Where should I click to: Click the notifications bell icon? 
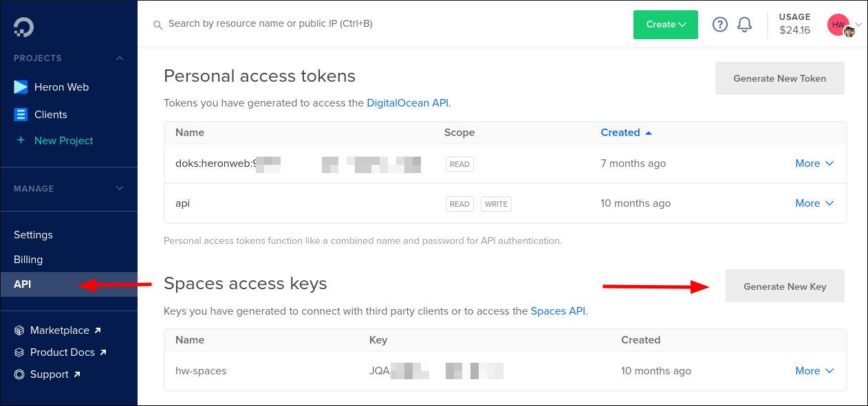(744, 24)
